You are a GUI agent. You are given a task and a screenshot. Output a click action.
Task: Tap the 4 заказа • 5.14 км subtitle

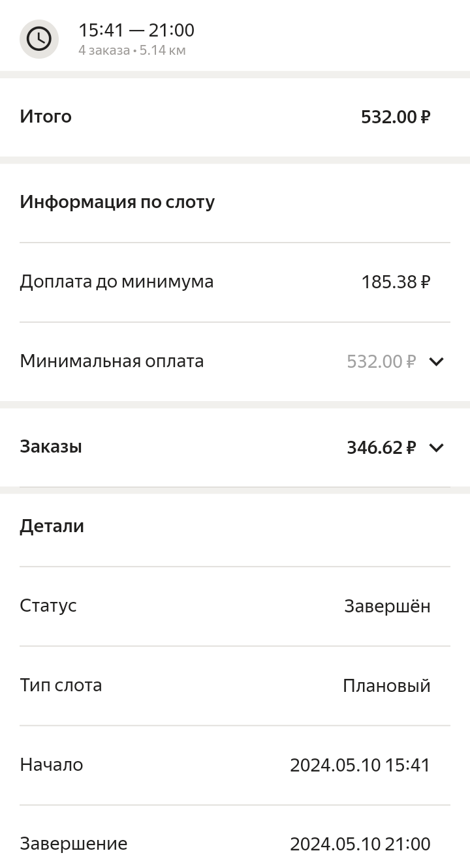pyautogui.click(x=132, y=50)
